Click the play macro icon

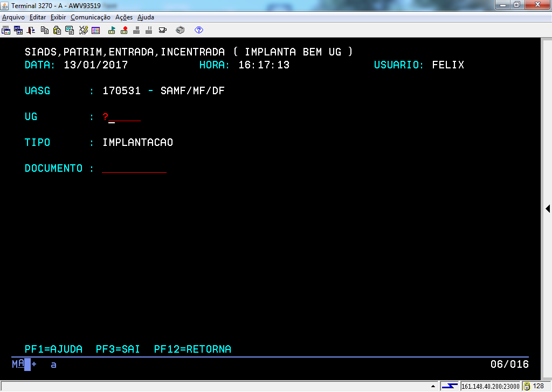coord(112,30)
